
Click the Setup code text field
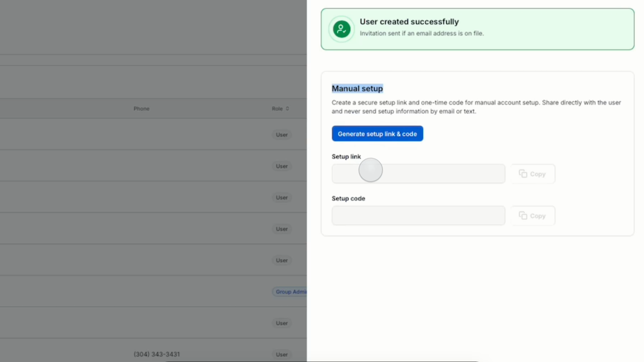(418, 215)
